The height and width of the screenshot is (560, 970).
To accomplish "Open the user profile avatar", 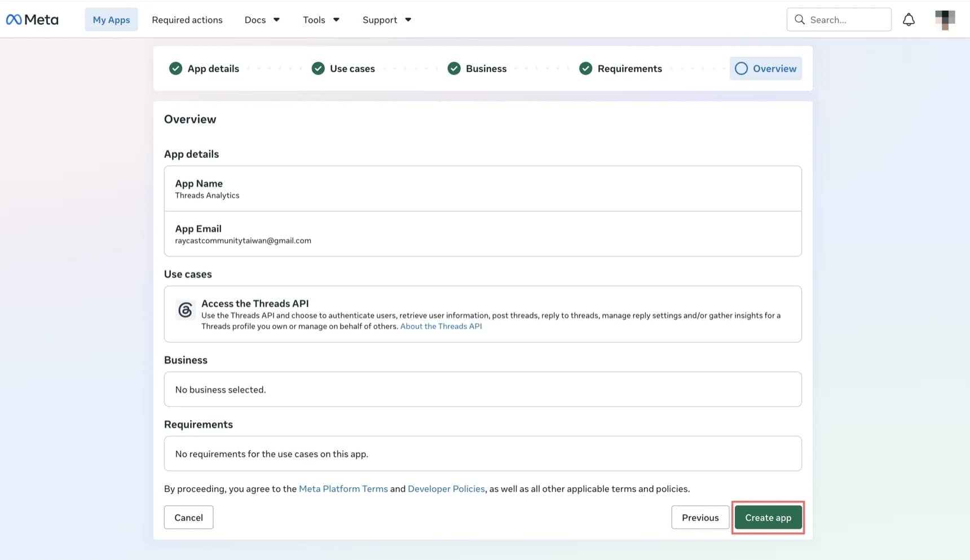I will (945, 20).
